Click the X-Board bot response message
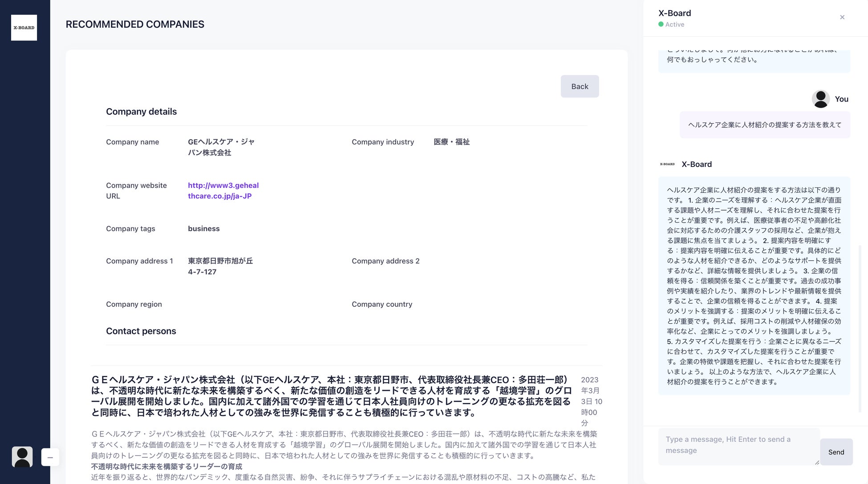Image resolution: width=868 pixels, height=484 pixels. click(x=754, y=285)
